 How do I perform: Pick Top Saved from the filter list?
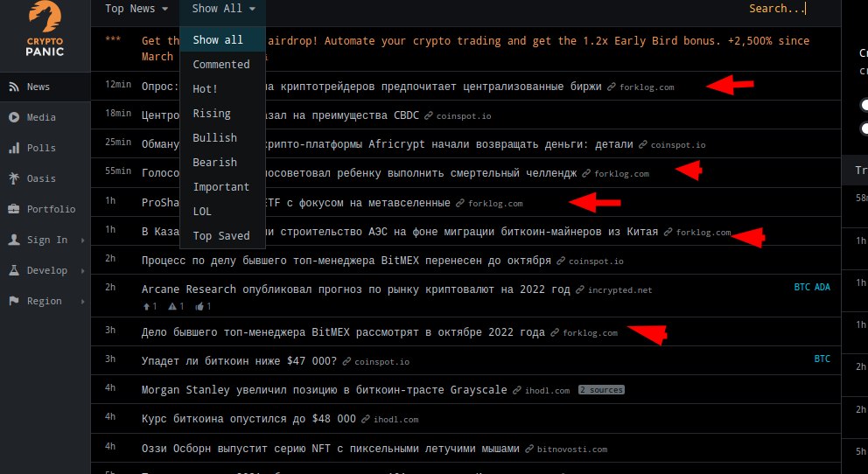click(220, 235)
